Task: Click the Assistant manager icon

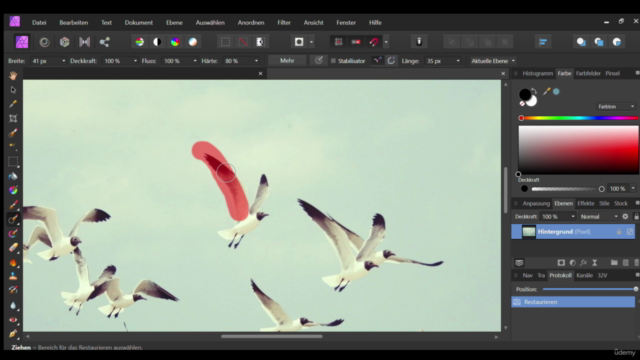Action: 419,42
